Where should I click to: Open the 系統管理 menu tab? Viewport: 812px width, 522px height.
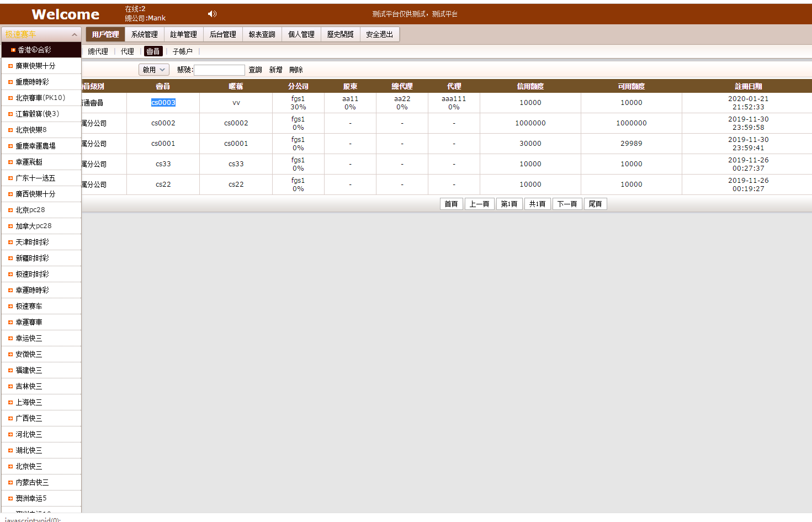pyautogui.click(x=145, y=34)
